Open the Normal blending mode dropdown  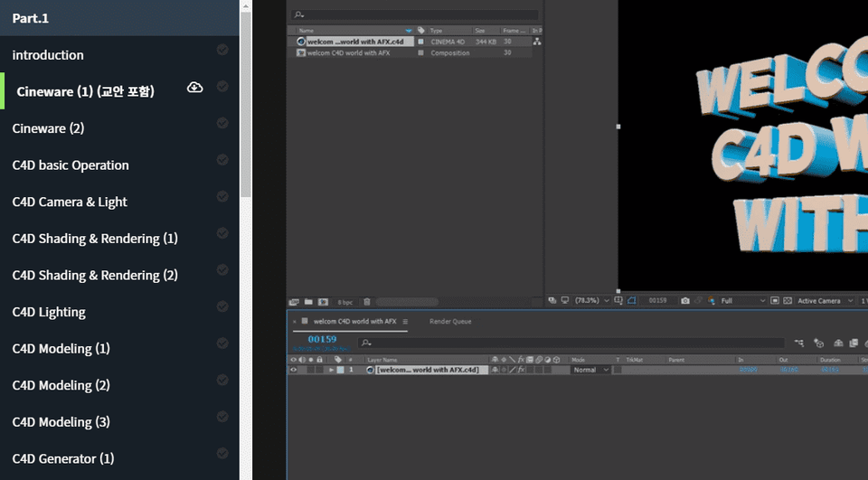[x=590, y=370]
